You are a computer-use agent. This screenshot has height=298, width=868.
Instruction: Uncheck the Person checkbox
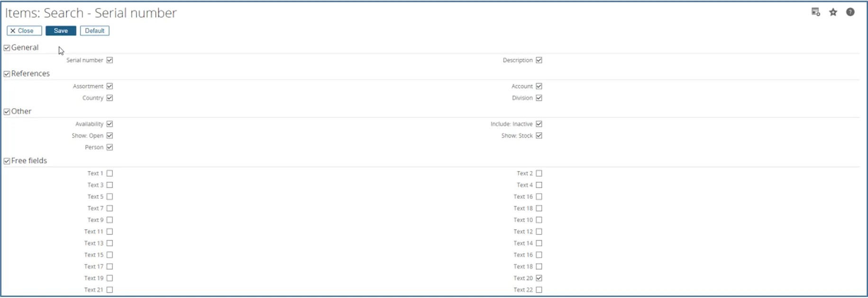tap(110, 148)
